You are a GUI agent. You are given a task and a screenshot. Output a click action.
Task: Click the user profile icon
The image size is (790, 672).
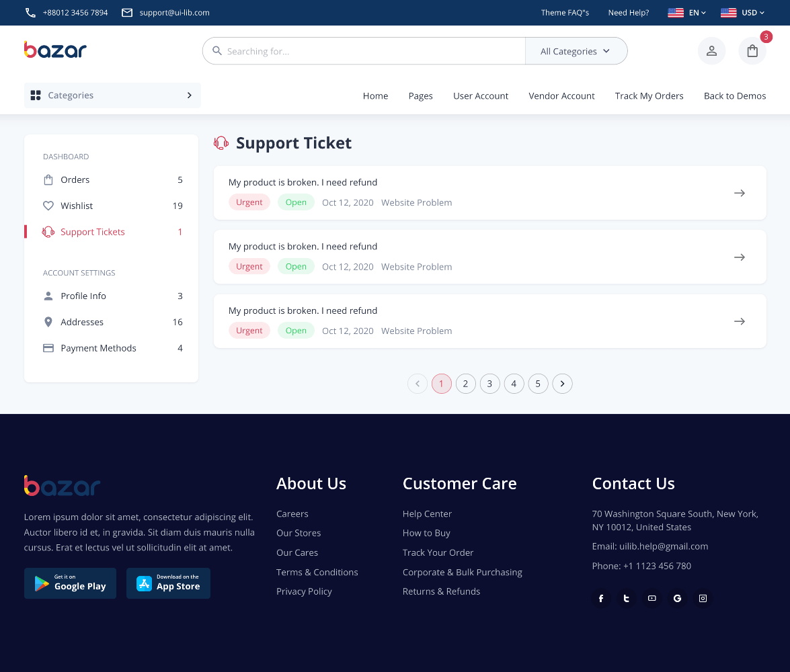711,51
